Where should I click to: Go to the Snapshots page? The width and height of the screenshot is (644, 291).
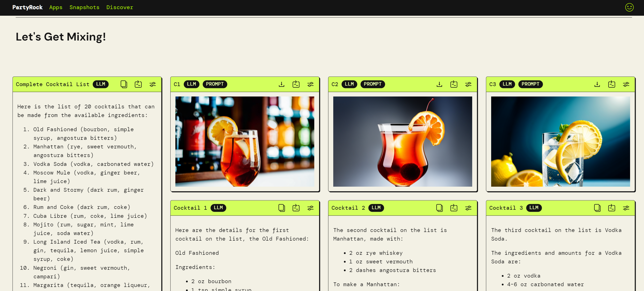(84, 7)
